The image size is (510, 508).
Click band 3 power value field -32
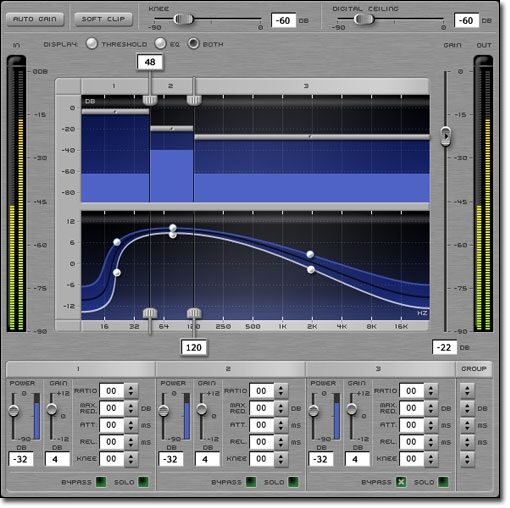click(x=321, y=459)
